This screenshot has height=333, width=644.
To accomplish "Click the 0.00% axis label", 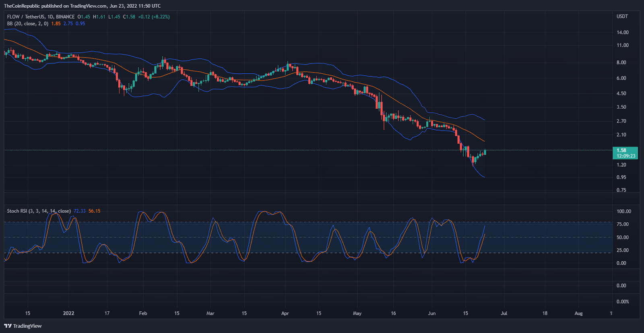I will pos(623,302).
